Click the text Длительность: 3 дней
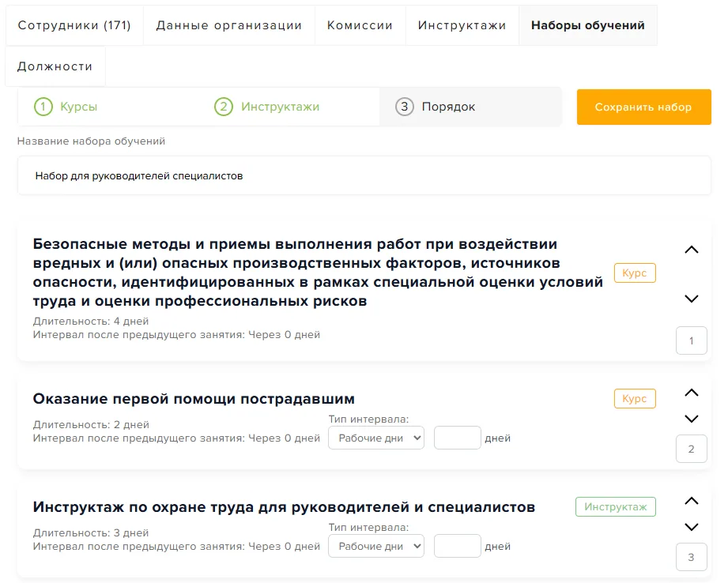This screenshot has height=583, width=728. pos(91,533)
